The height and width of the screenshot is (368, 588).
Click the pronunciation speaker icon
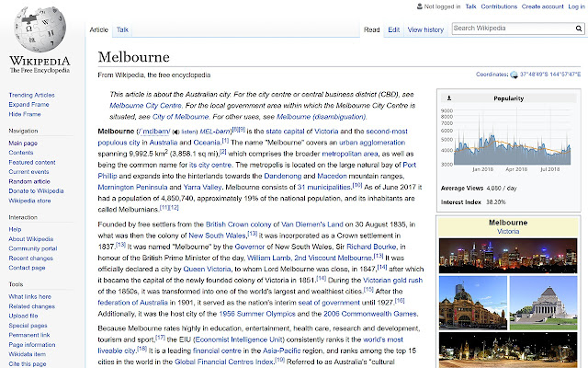click(175, 132)
